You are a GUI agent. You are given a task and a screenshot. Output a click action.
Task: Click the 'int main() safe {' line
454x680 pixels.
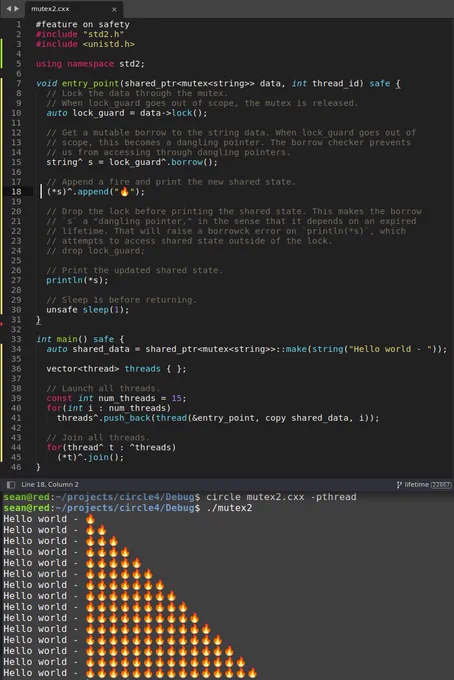point(80,339)
